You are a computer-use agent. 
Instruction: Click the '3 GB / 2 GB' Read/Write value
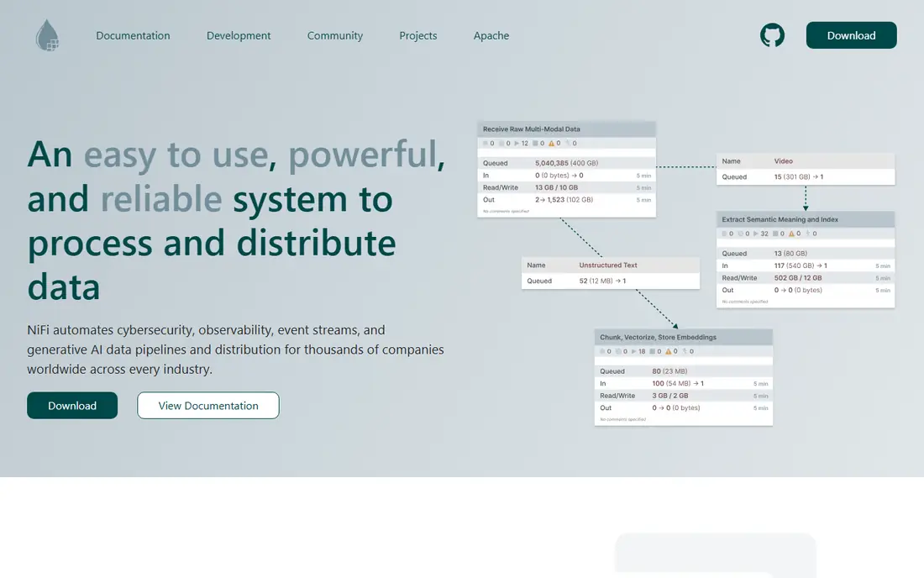pos(669,396)
